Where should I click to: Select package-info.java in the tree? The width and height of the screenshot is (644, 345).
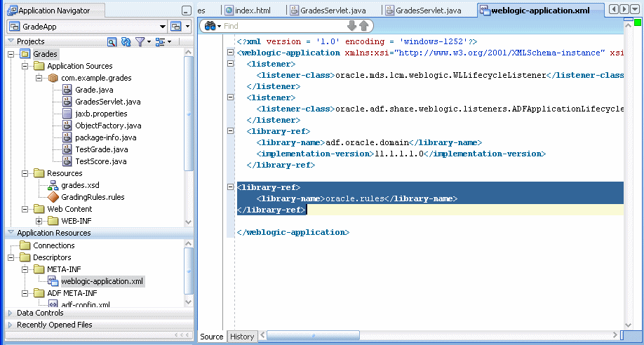pos(105,137)
